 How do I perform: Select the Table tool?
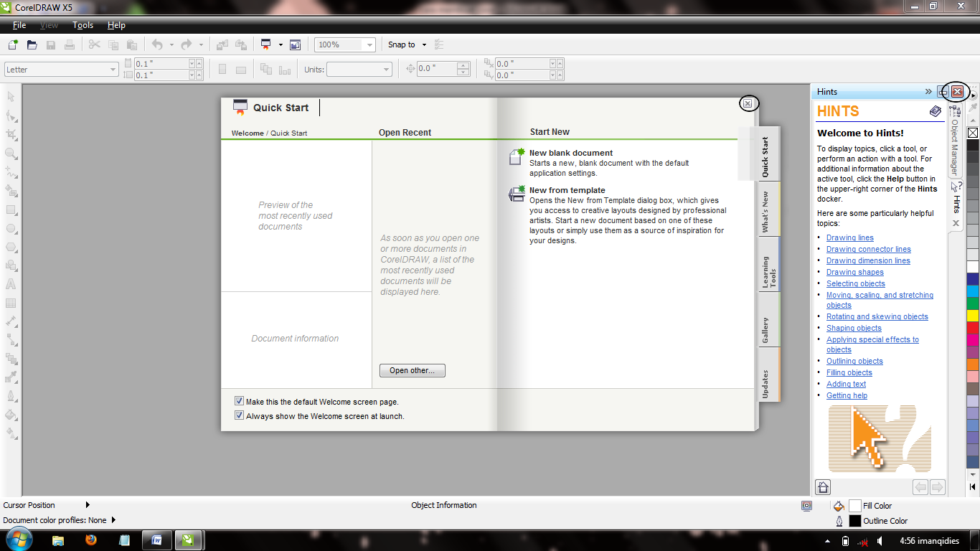coord(11,303)
